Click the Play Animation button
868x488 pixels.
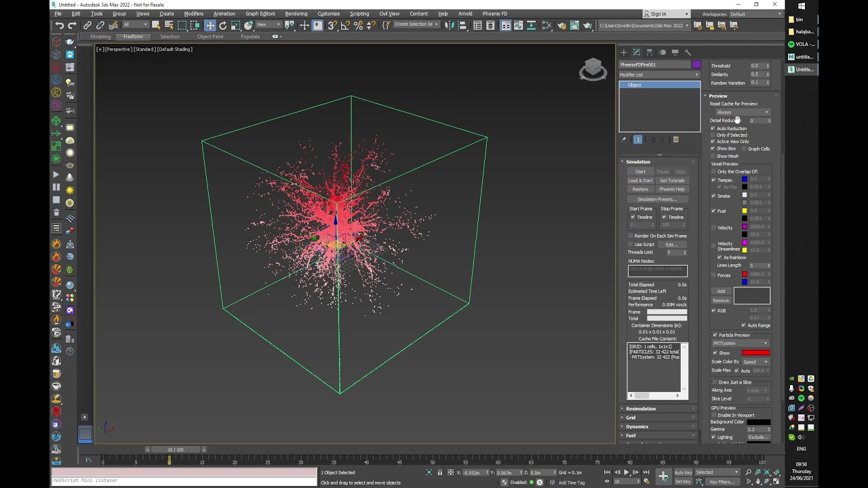pos(626,472)
